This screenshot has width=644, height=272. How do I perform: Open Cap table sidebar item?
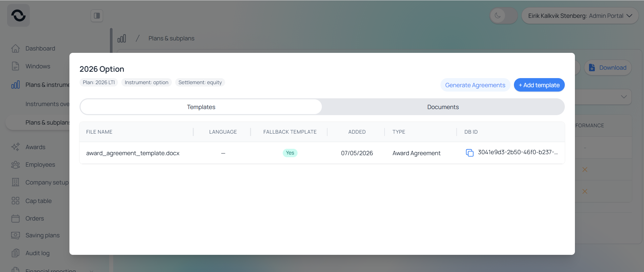38,201
